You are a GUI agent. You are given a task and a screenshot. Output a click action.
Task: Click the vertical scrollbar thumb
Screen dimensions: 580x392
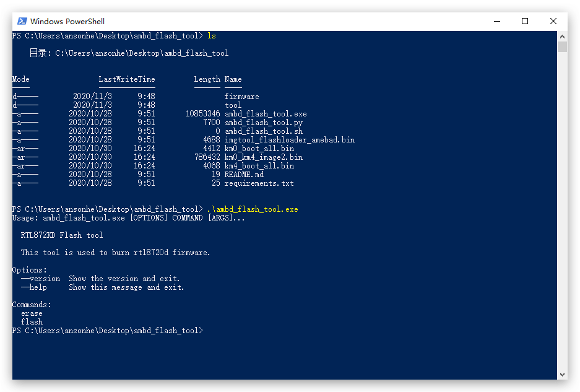pos(562,46)
